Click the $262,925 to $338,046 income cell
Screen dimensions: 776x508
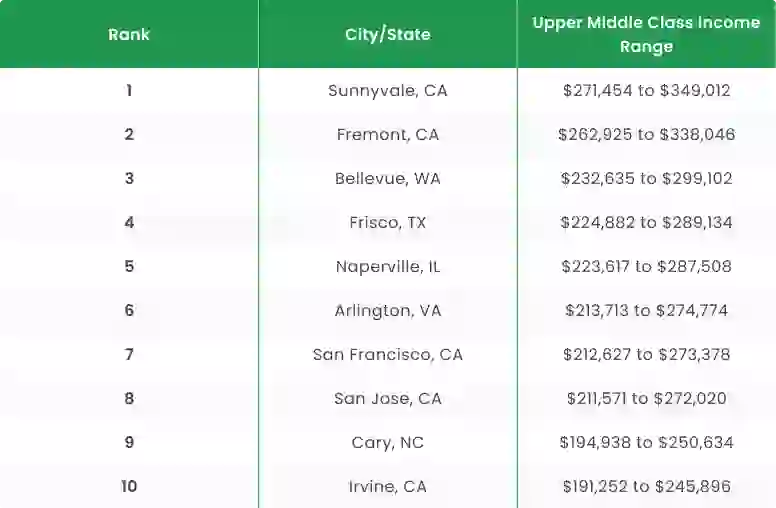[646, 134]
